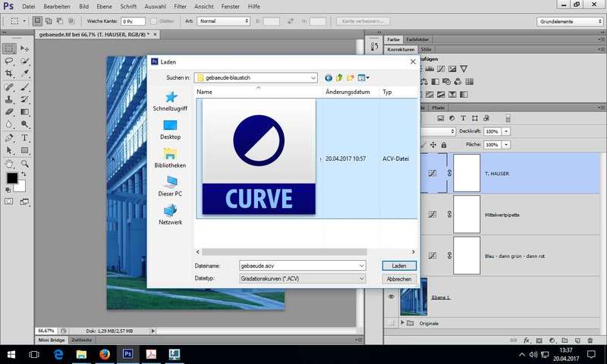Click the fx layer style icon

(526, 341)
